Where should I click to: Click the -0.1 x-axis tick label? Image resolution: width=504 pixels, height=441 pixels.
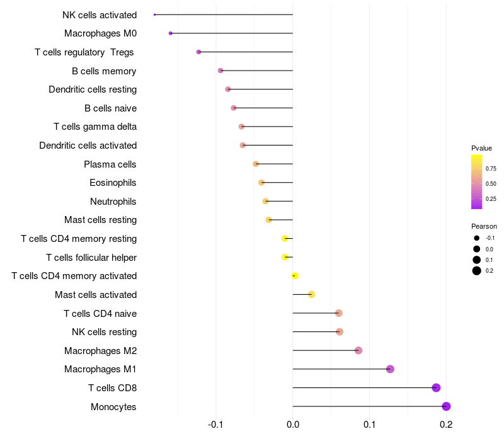pyautogui.click(x=215, y=425)
